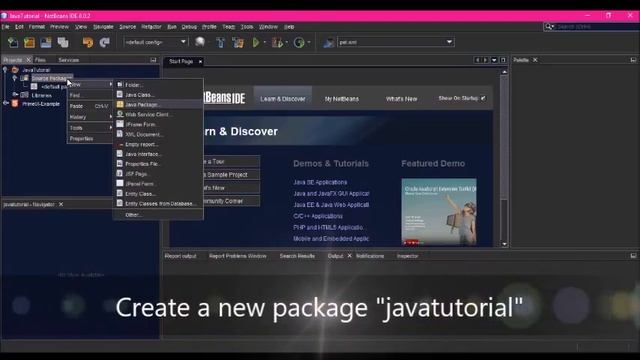Viewport: 640px width, 360px height.
Task: Click the Start Page vertical scrollbar
Action: pyautogui.click(x=504, y=158)
